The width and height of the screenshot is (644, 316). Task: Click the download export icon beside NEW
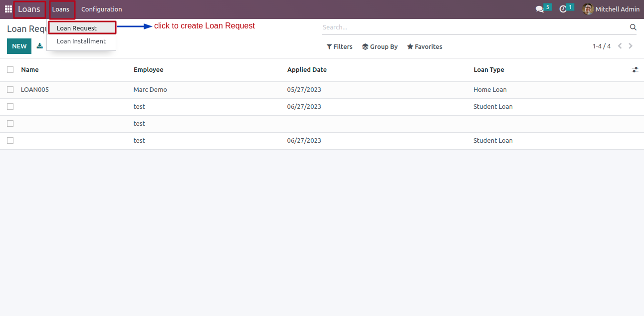[40, 46]
